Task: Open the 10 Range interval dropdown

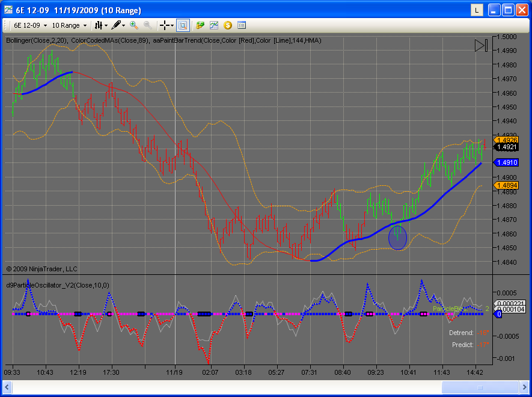Action: [x=69, y=25]
